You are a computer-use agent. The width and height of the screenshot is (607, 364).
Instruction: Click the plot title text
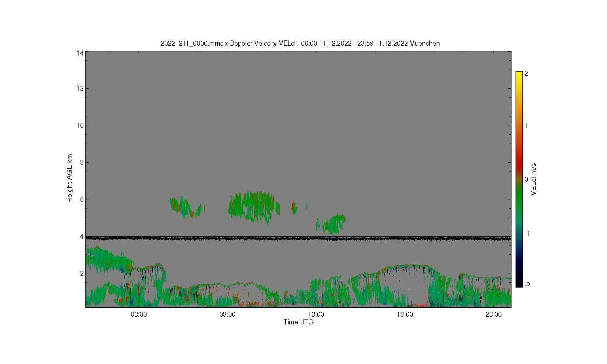(x=300, y=43)
